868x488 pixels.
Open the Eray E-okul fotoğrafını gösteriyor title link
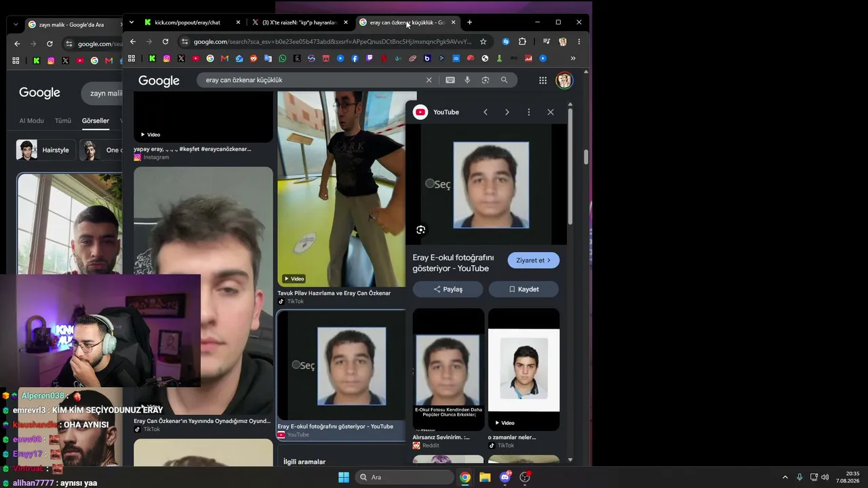453,263
